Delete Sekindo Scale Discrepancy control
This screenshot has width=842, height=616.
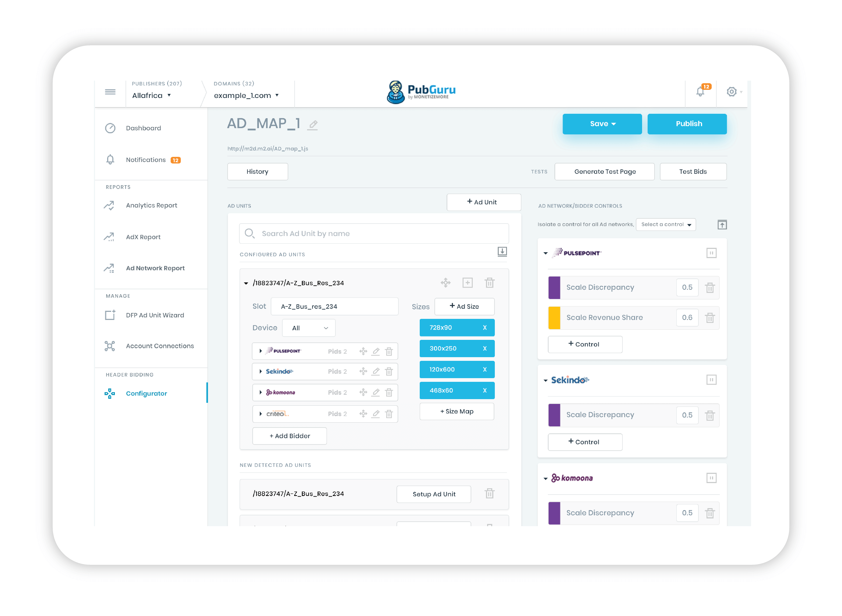pos(709,415)
